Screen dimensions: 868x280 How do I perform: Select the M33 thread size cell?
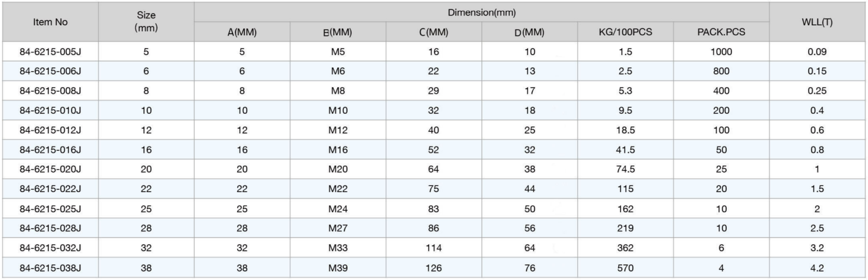click(338, 248)
